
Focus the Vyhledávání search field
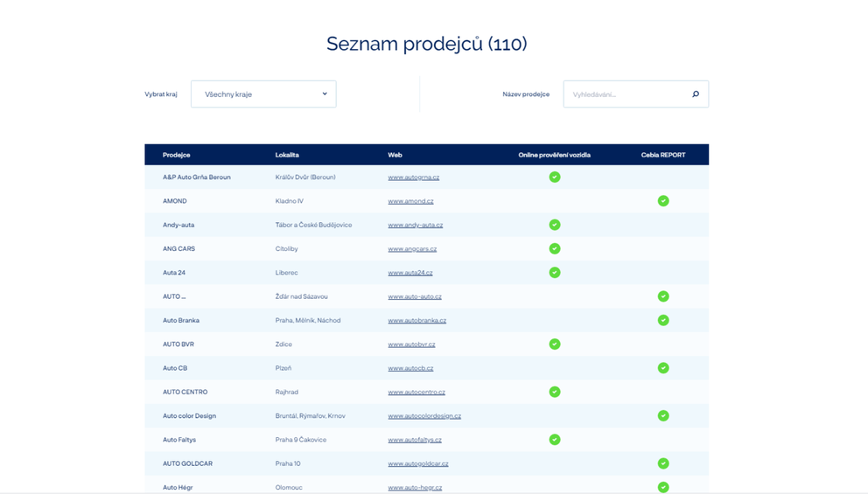(x=635, y=94)
